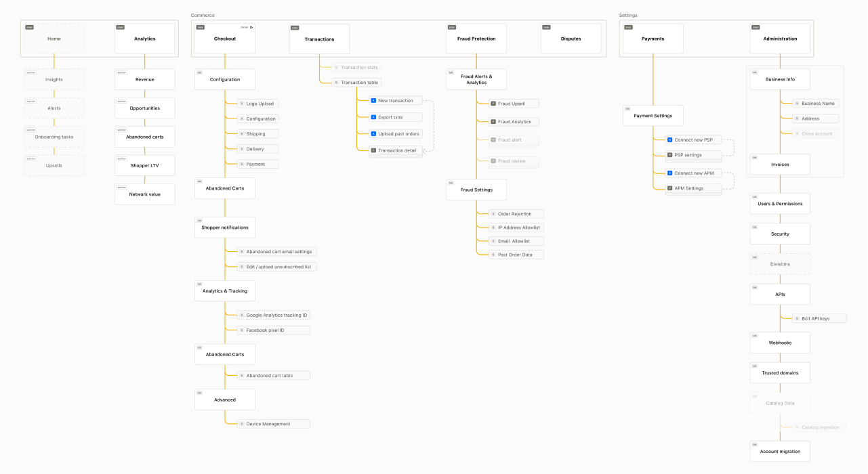The height and width of the screenshot is (474, 868).
Task: Click the Bolt API keys item
Action: coord(819,318)
